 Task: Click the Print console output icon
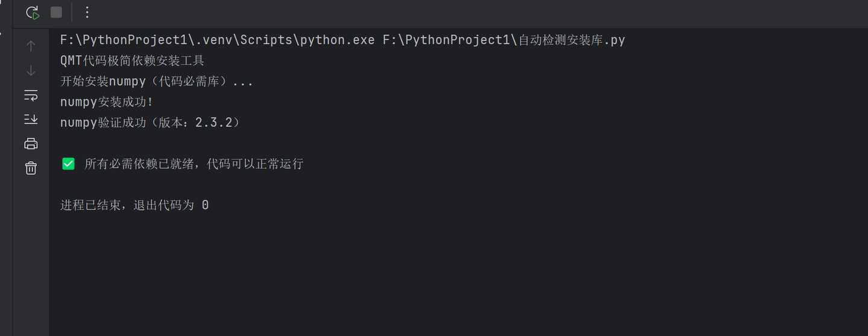[x=31, y=144]
